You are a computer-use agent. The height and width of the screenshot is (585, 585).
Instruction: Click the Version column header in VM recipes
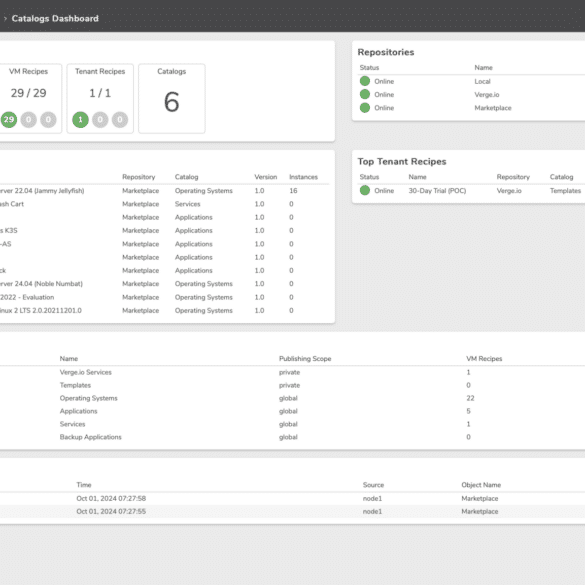[x=266, y=177]
